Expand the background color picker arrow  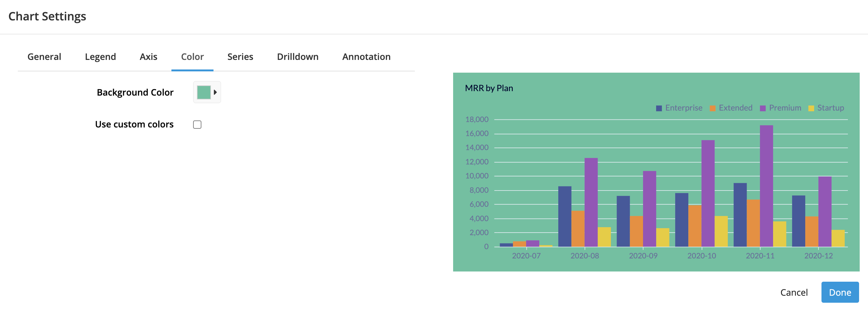click(x=215, y=92)
